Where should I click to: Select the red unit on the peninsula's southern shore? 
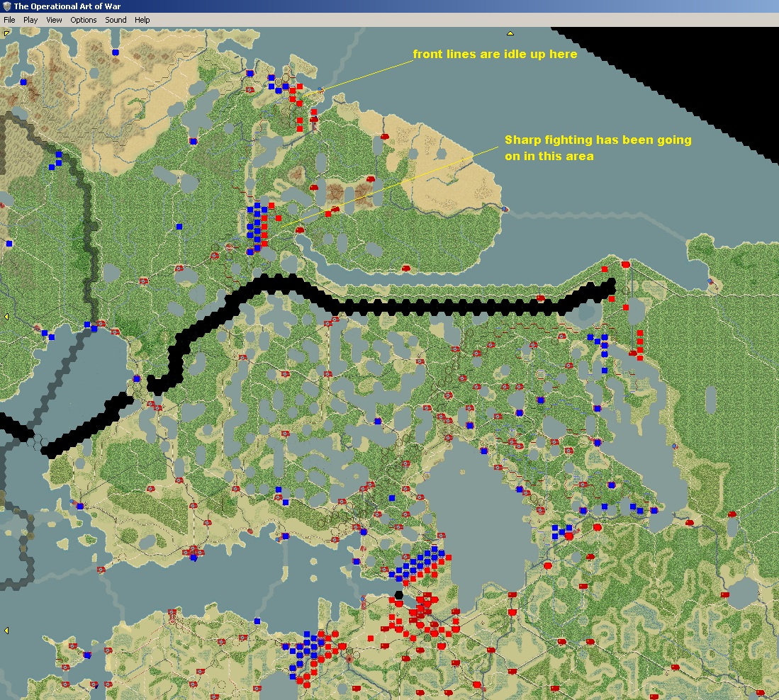click(x=406, y=269)
